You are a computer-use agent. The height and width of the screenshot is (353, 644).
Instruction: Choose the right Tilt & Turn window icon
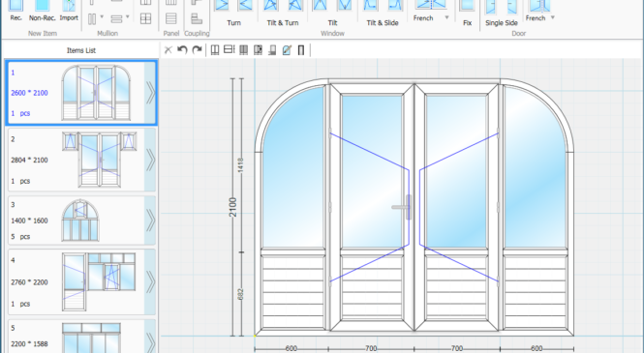pos(295,6)
